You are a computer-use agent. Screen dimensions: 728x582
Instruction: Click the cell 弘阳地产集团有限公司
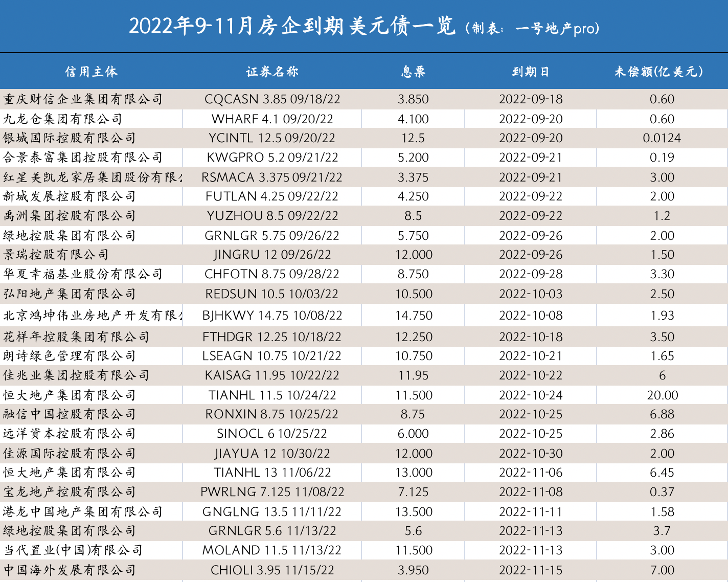click(70, 294)
